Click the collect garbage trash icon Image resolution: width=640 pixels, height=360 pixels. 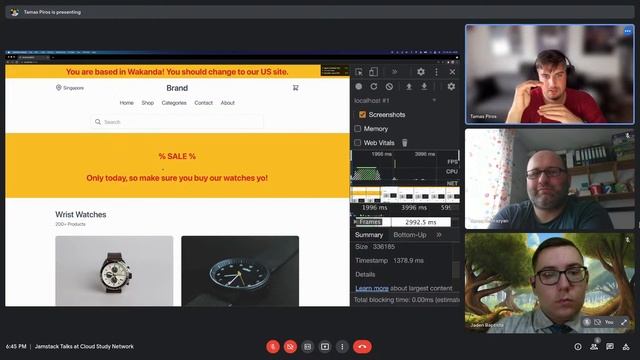click(404, 142)
